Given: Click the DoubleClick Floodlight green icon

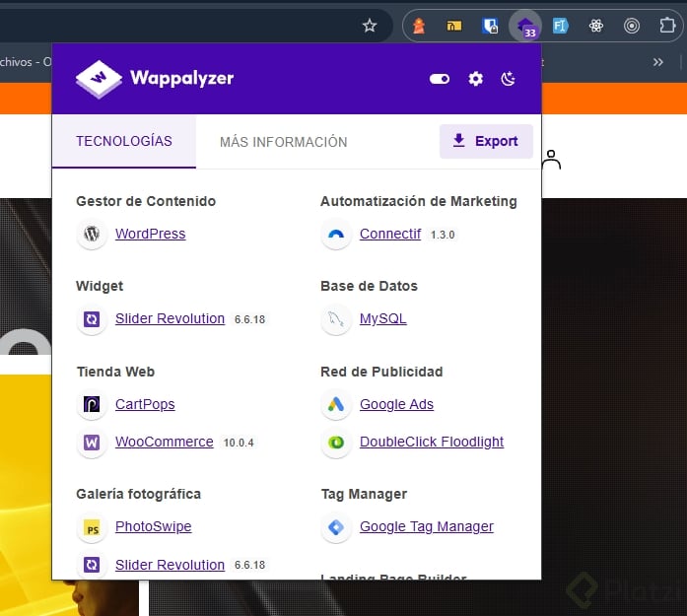Looking at the screenshot, I should (336, 443).
